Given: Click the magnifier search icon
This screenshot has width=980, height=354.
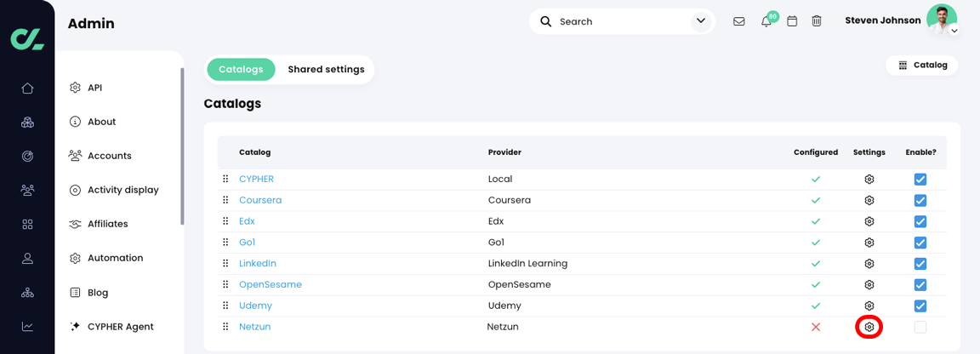Looking at the screenshot, I should point(545,21).
